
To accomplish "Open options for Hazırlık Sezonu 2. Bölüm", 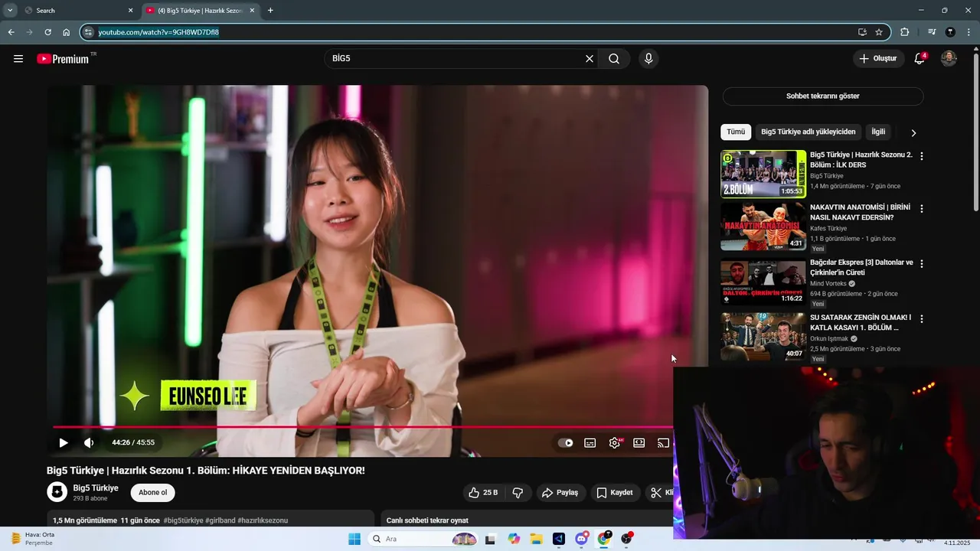I will [x=922, y=156].
